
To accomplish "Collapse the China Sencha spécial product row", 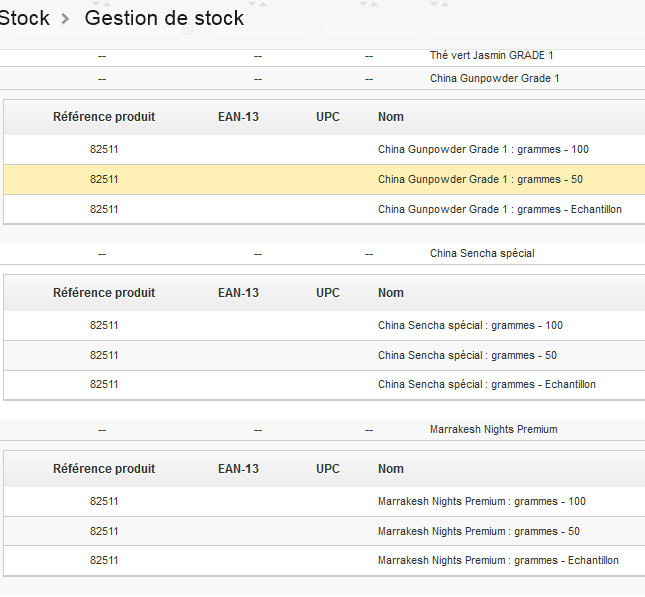I will click(322, 253).
